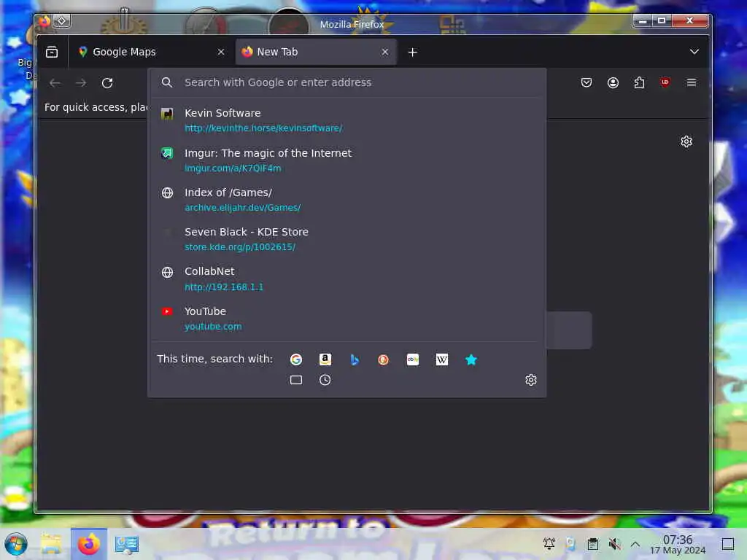747x560 pixels.
Task: Go forward one page
Action: (x=81, y=83)
